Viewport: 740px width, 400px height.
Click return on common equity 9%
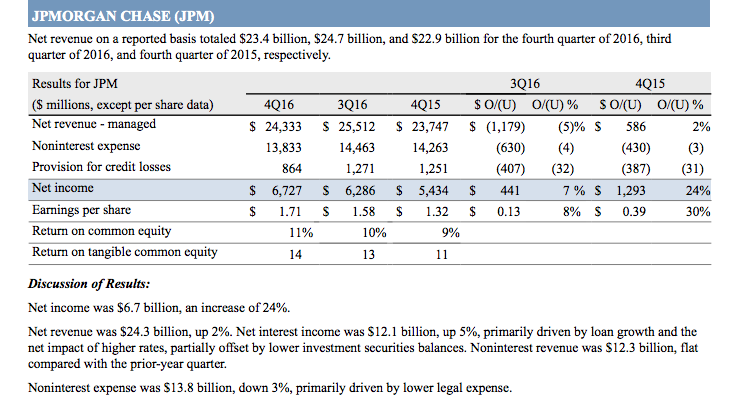[x=451, y=233]
